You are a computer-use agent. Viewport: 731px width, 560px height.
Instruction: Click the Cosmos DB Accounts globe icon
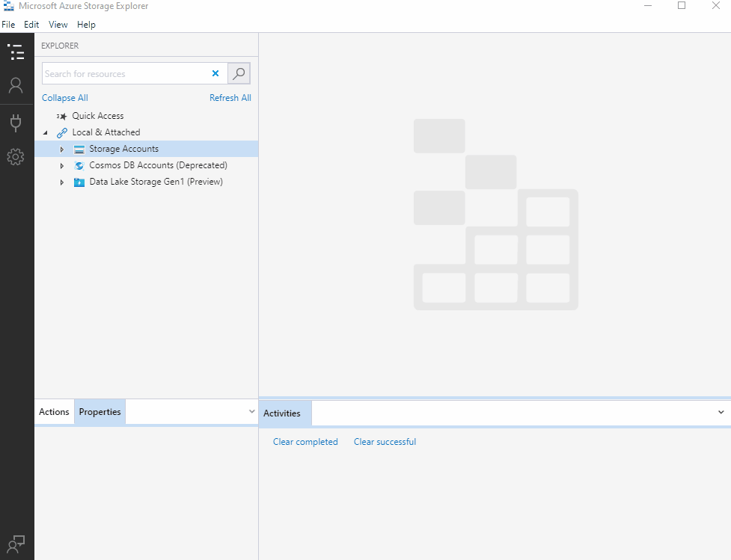(x=79, y=165)
